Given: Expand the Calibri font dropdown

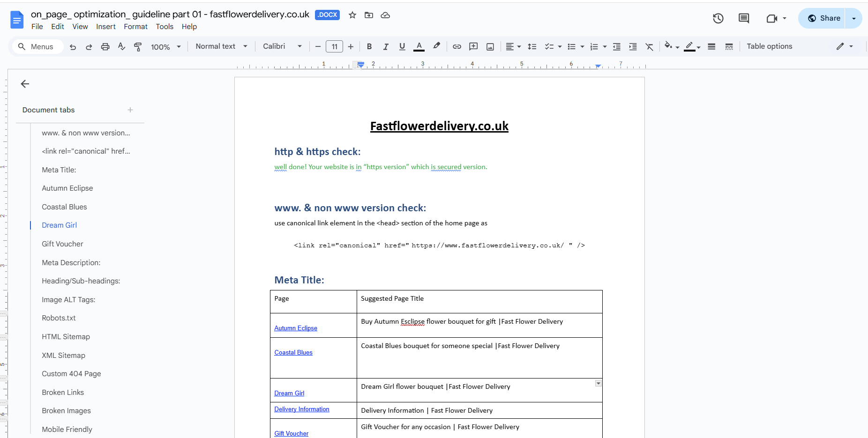Looking at the screenshot, I should point(282,46).
